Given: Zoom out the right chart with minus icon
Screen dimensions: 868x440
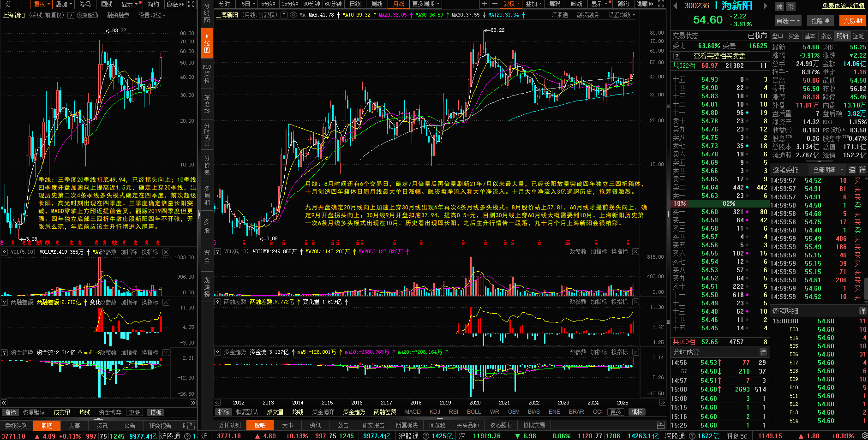Looking at the screenshot, I should (x=495, y=4).
